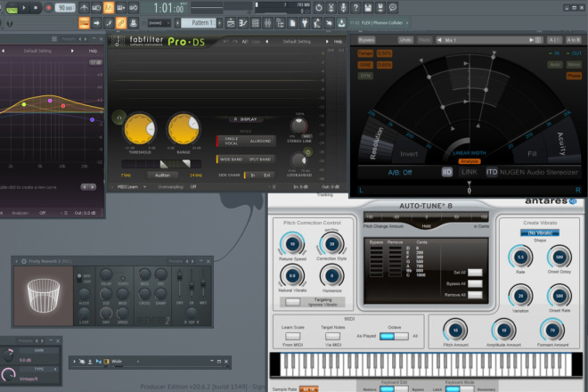Click the scissors cut icon in top toolbar
This screenshot has width=588, height=392.
331,7
